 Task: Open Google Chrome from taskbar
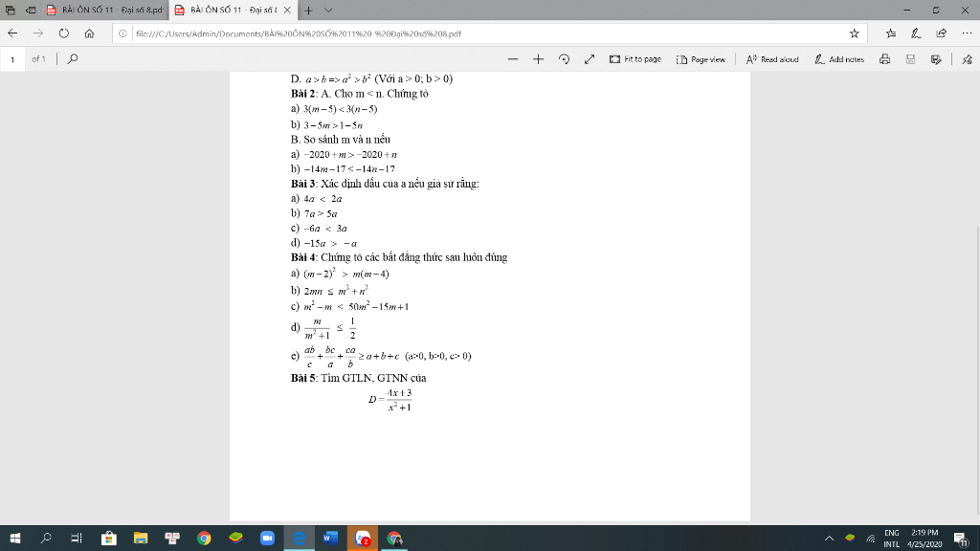click(204, 538)
